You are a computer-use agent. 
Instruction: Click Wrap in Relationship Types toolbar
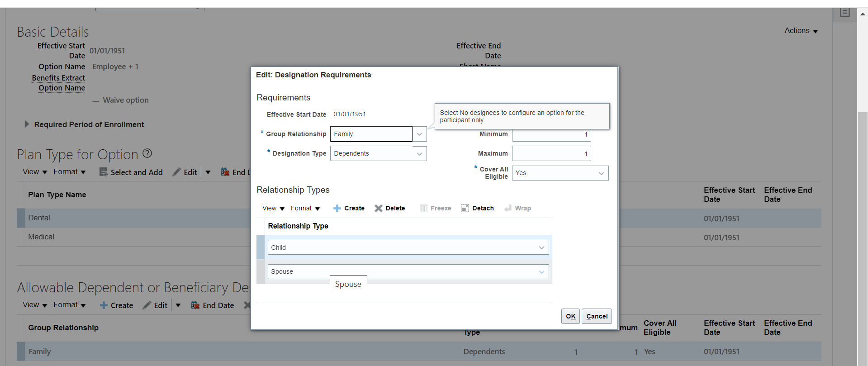click(x=517, y=208)
